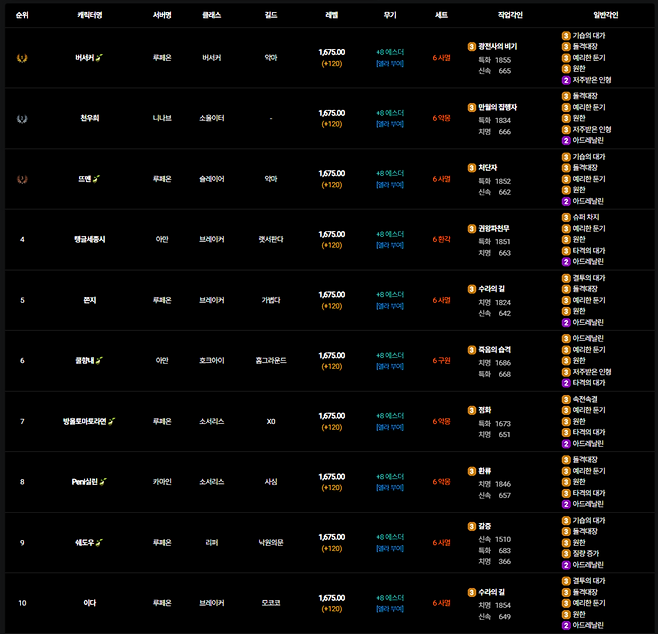Click the silver second-place rank medal icon

tap(22, 118)
